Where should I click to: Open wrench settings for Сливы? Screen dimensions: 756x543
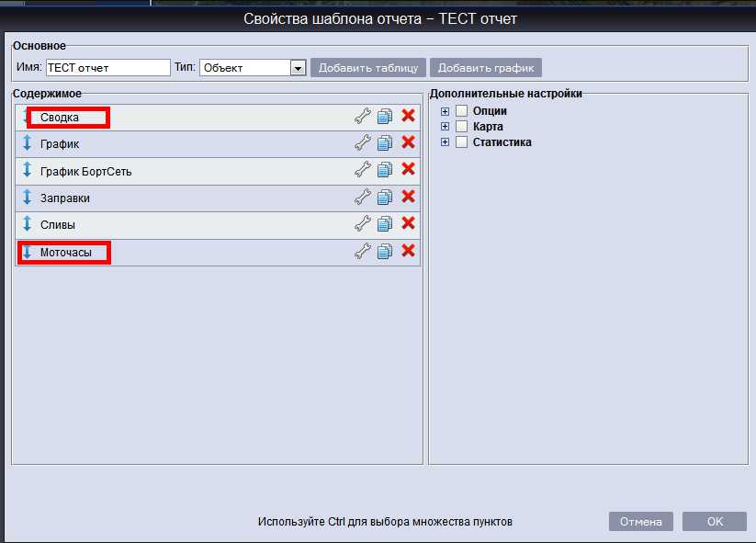(363, 224)
